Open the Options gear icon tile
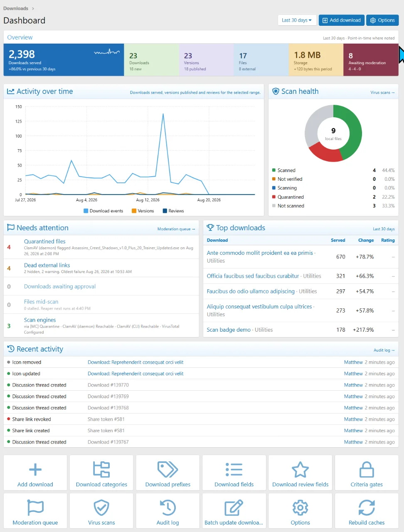This screenshot has height=532, width=404. point(301,511)
